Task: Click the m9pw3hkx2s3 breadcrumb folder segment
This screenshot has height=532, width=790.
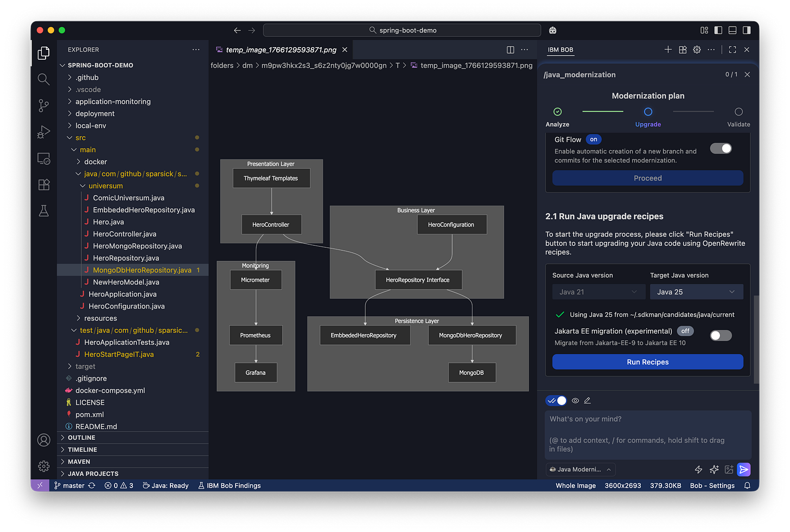Action: pyautogui.click(x=324, y=66)
